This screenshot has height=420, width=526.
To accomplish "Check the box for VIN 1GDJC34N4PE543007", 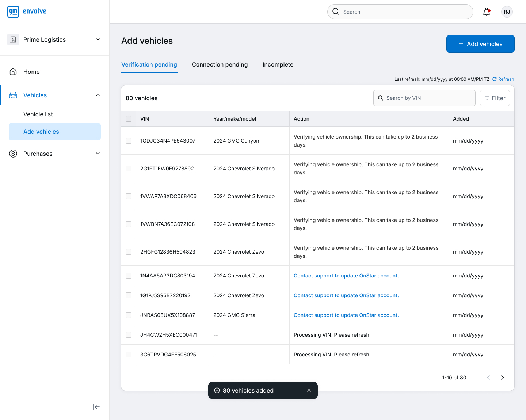I will 129,141.
